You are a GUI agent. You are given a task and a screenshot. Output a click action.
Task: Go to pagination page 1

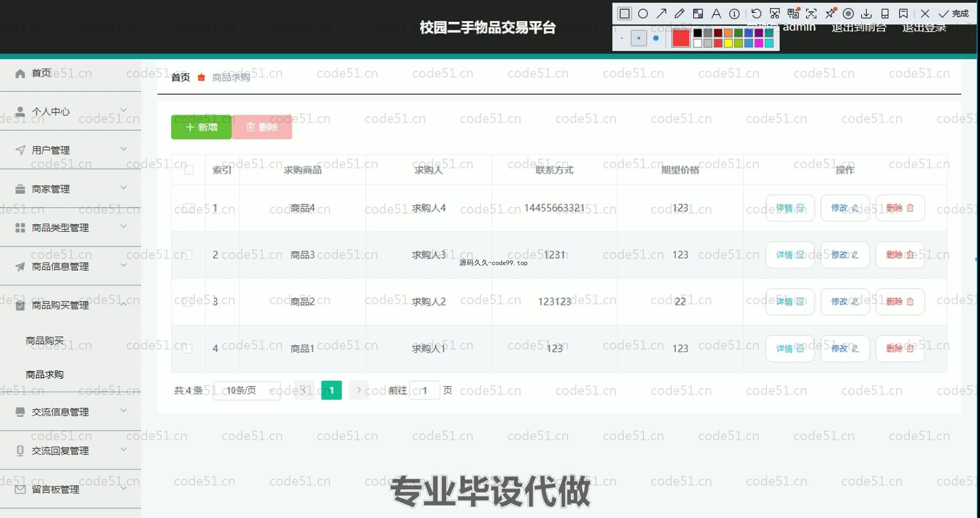point(331,390)
